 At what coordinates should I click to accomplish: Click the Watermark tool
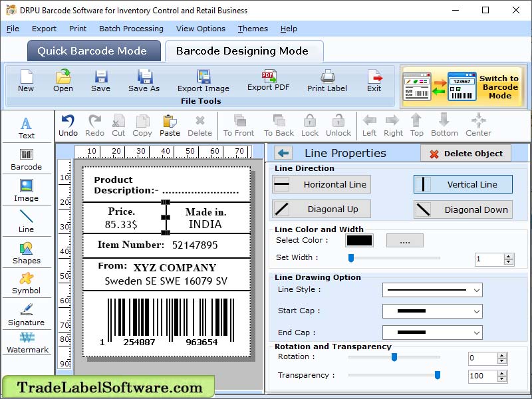coord(27,346)
